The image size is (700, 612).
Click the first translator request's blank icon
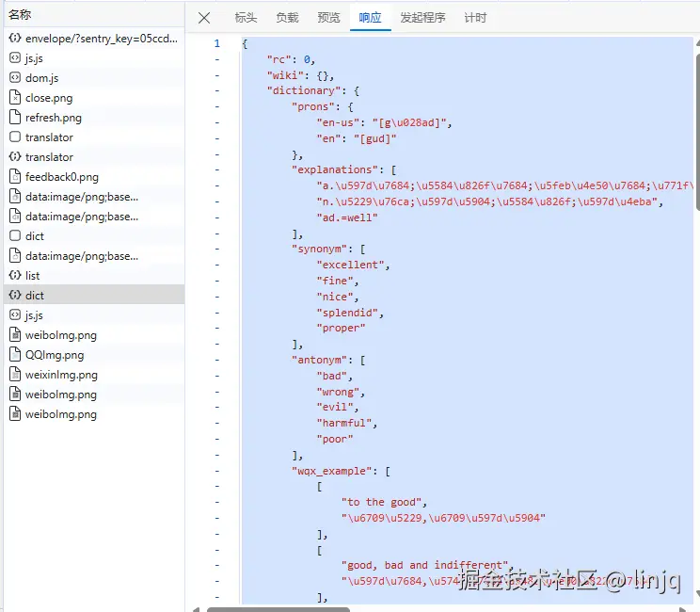pos(15,137)
